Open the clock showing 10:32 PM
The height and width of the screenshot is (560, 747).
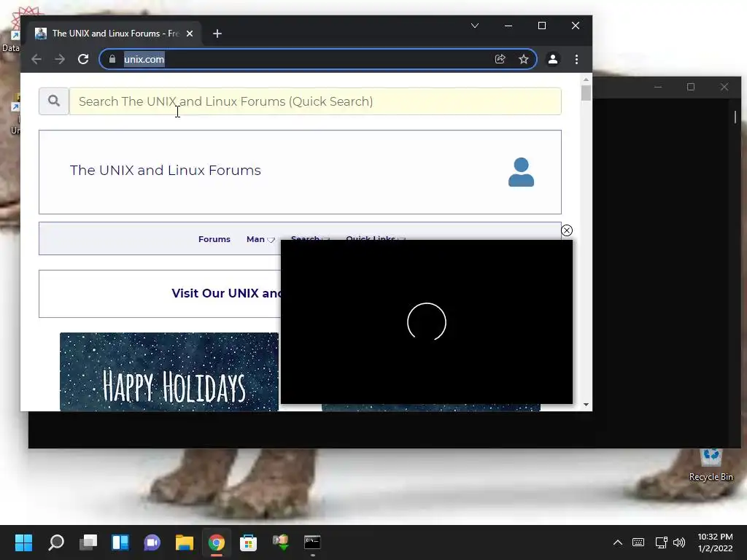[715, 542]
